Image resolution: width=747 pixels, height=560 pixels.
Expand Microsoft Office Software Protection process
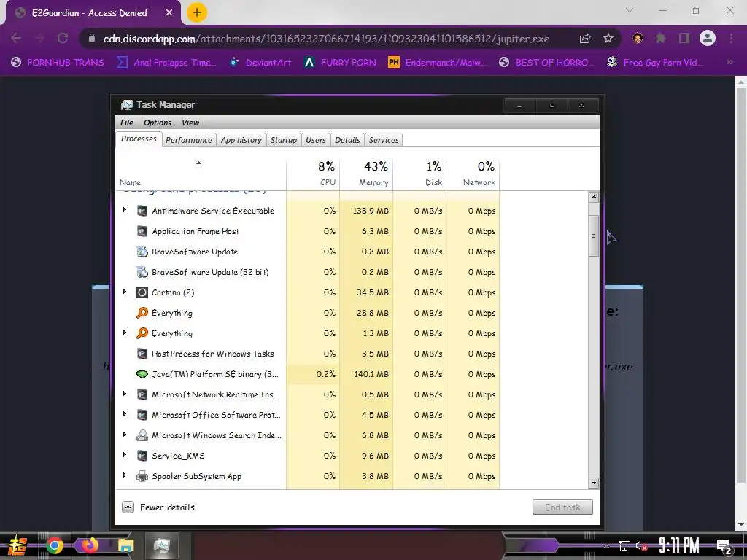tap(125, 414)
